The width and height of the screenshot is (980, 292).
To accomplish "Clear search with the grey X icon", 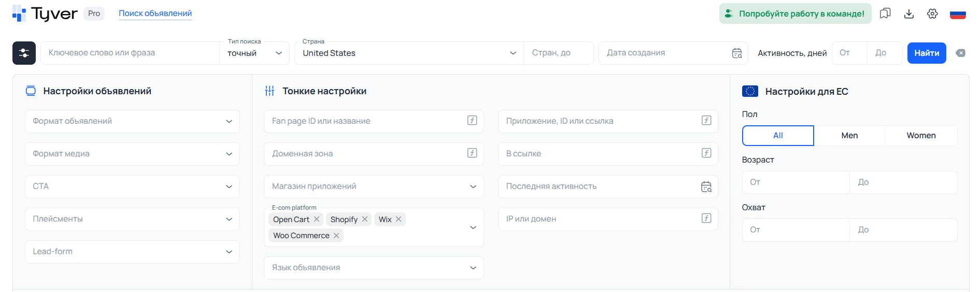I will coord(961,53).
